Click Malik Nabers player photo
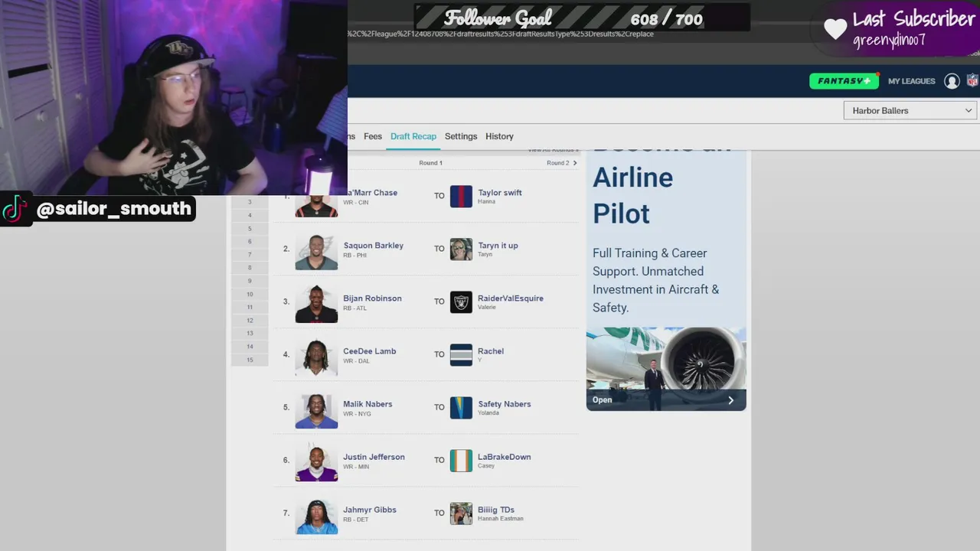980x551 pixels. pyautogui.click(x=316, y=410)
